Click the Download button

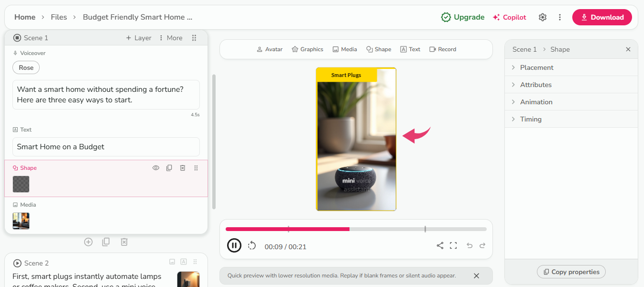(x=602, y=17)
